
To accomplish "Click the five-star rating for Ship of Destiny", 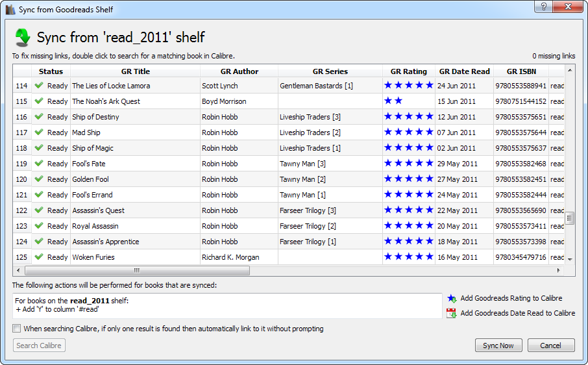I will [409, 117].
